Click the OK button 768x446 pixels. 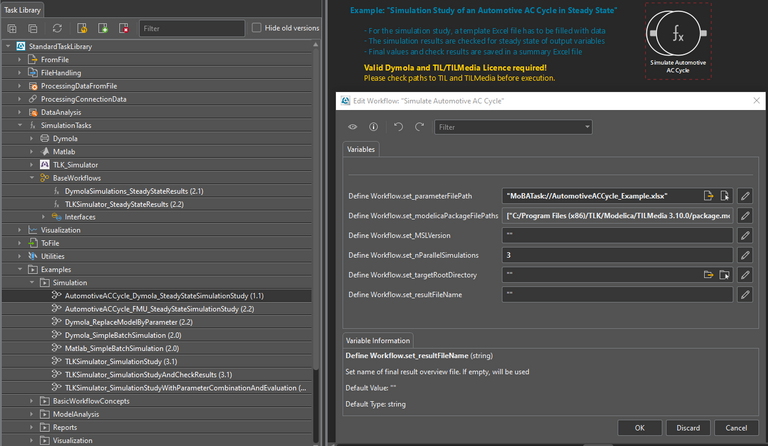click(x=639, y=427)
